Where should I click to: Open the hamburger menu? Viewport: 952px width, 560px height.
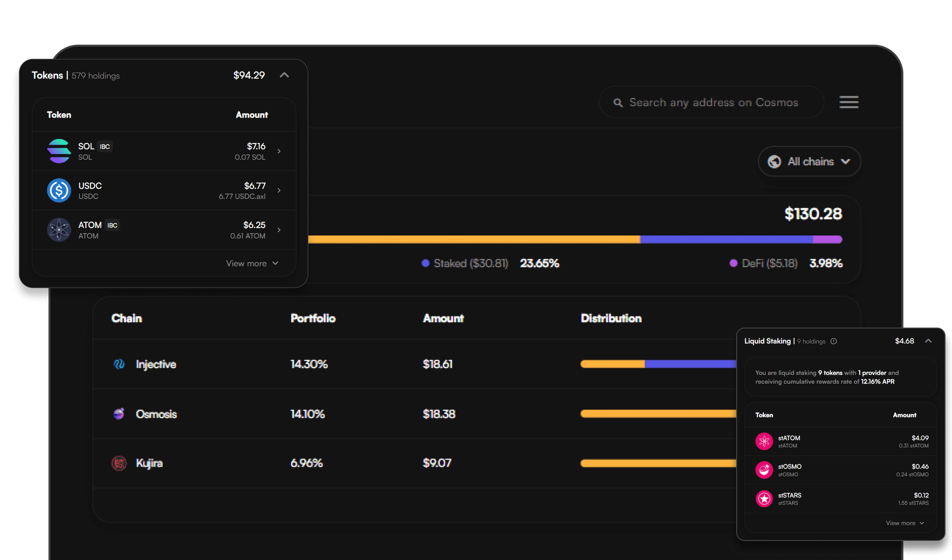pyautogui.click(x=849, y=102)
